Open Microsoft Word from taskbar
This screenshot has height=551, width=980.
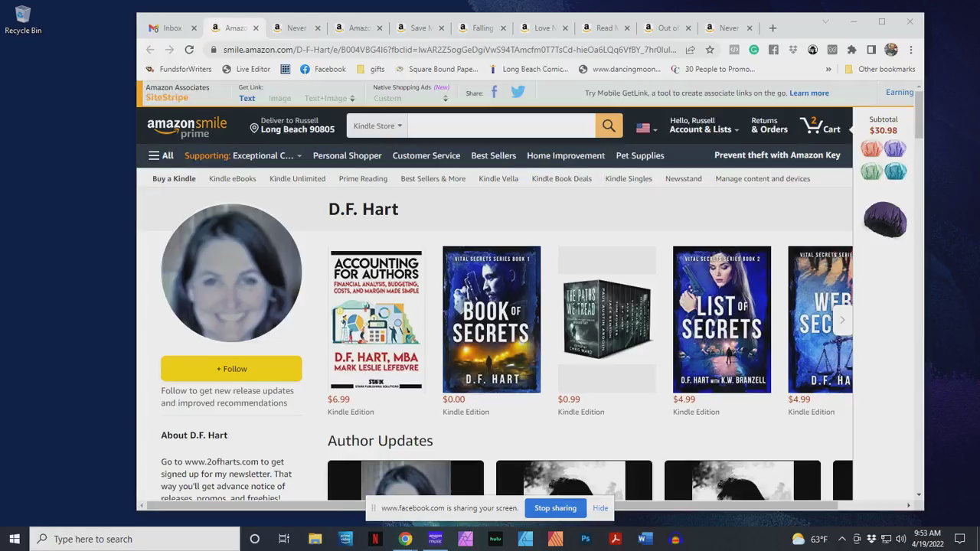coord(645,539)
